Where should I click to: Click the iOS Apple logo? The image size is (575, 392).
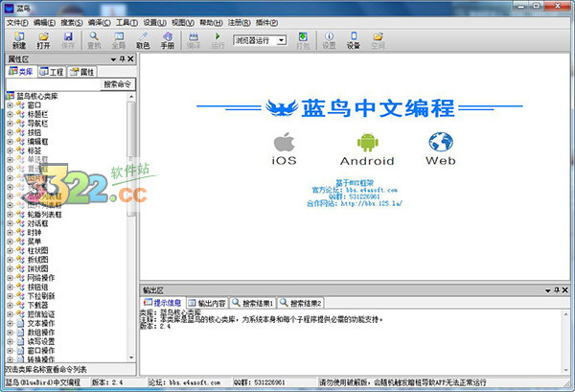285,142
